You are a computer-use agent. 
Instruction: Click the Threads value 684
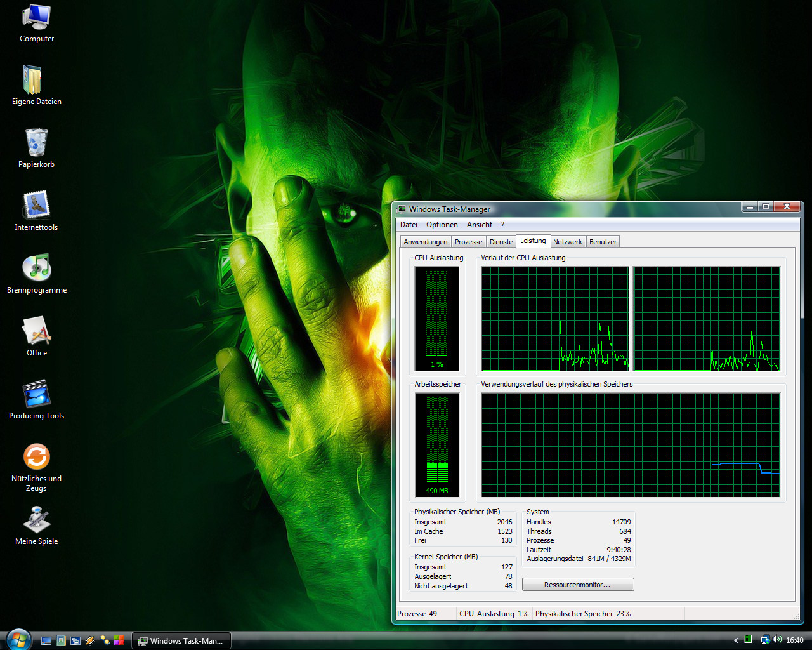tap(625, 531)
